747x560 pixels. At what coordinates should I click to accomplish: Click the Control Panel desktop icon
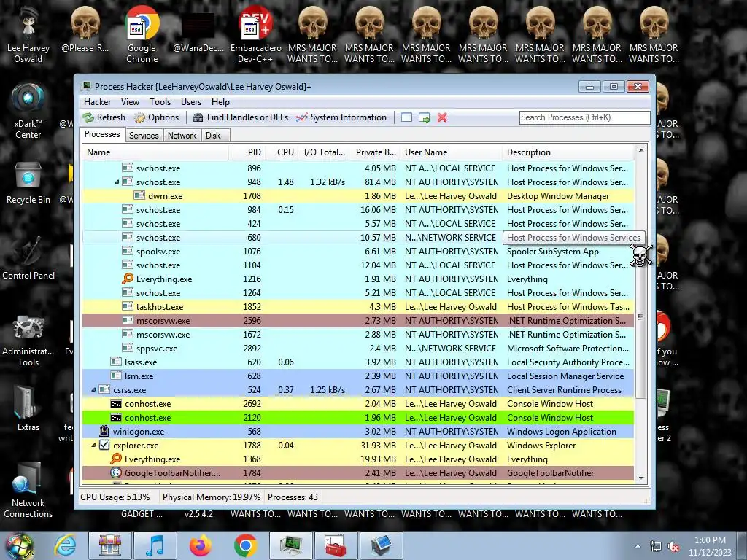[x=28, y=258]
